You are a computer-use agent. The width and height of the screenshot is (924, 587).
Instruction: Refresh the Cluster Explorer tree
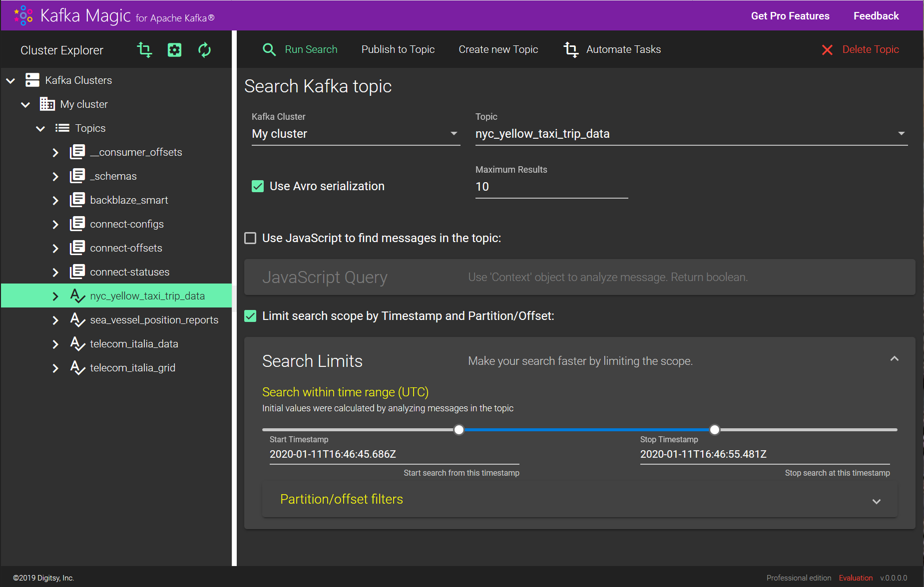(205, 50)
